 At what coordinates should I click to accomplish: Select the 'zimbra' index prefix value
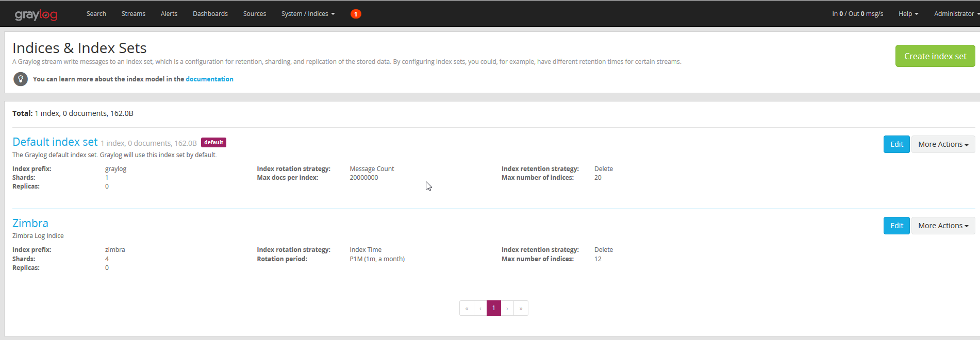(115, 250)
